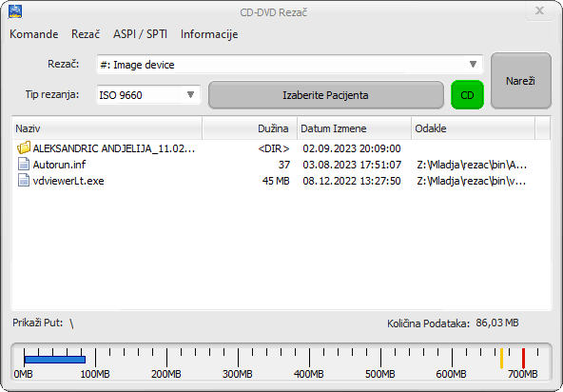Click the application icon in title bar
This screenshot has width=563, height=392.
[15, 11]
